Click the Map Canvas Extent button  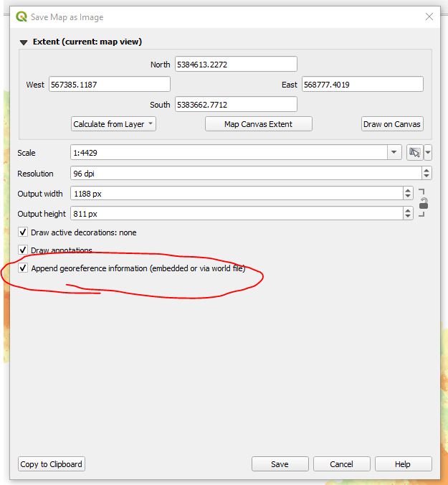[258, 124]
